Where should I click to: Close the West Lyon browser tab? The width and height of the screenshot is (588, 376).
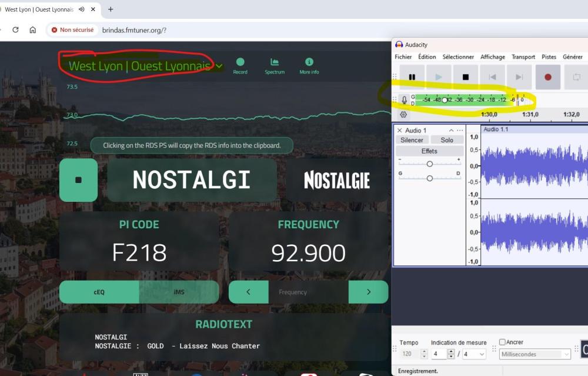[x=93, y=9]
